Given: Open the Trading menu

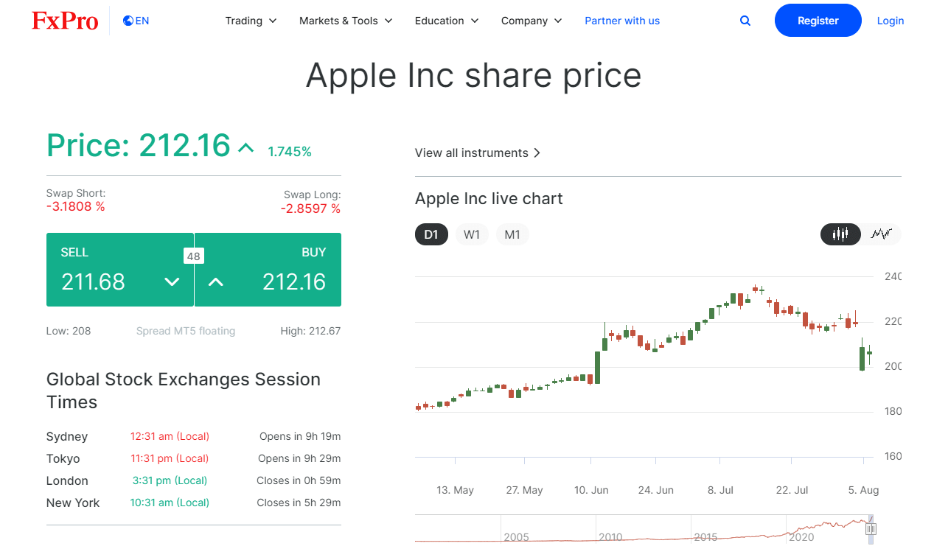Looking at the screenshot, I should [x=251, y=21].
